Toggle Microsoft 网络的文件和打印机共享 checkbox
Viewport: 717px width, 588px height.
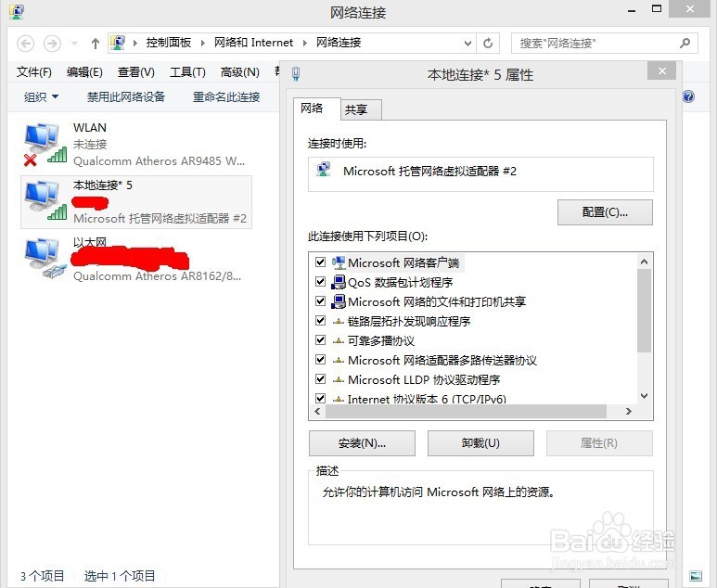click(x=321, y=301)
